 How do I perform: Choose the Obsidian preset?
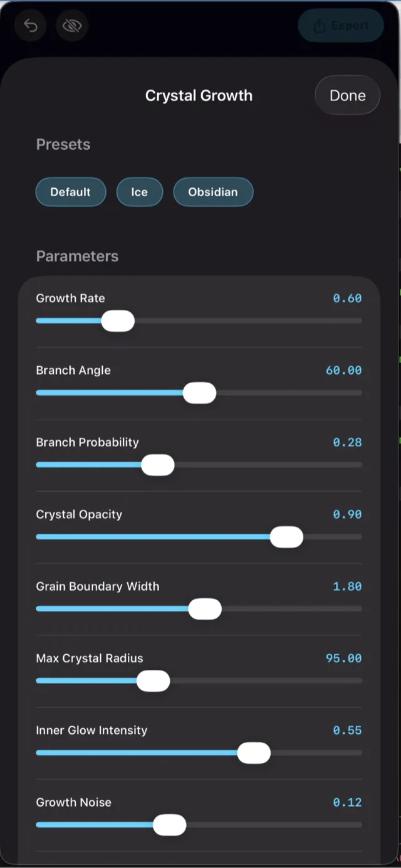(213, 192)
